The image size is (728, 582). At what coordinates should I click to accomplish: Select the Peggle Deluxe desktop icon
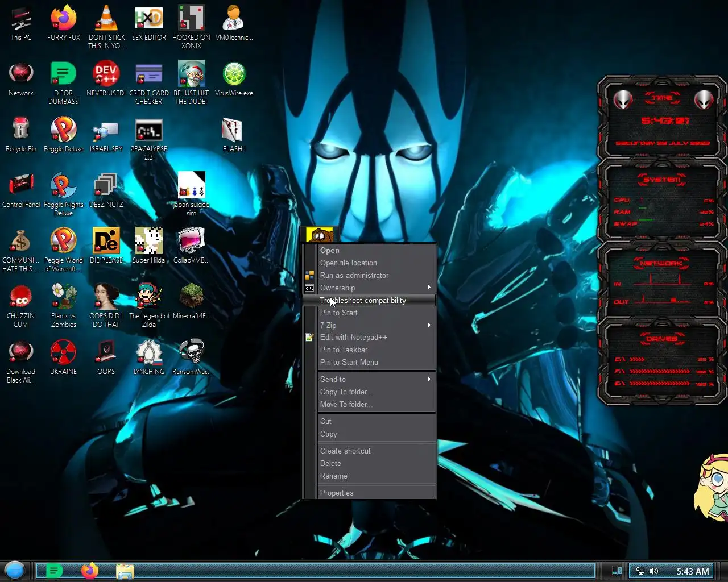[64, 135]
